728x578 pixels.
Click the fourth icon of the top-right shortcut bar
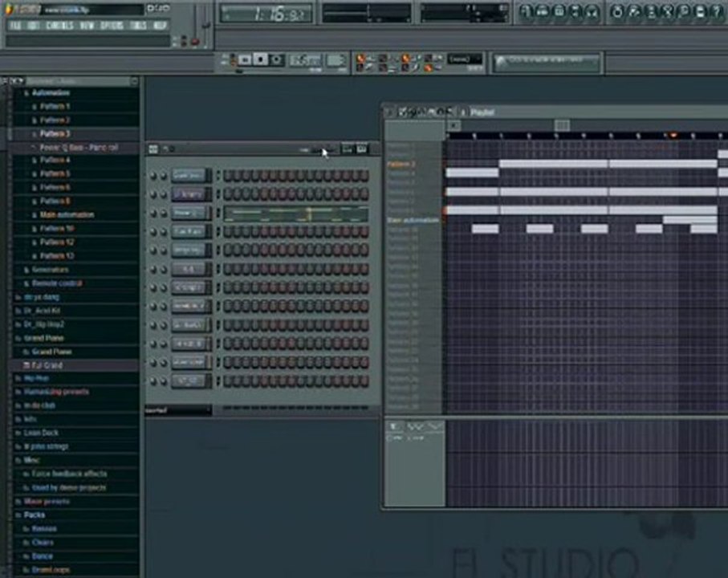(x=575, y=11)
